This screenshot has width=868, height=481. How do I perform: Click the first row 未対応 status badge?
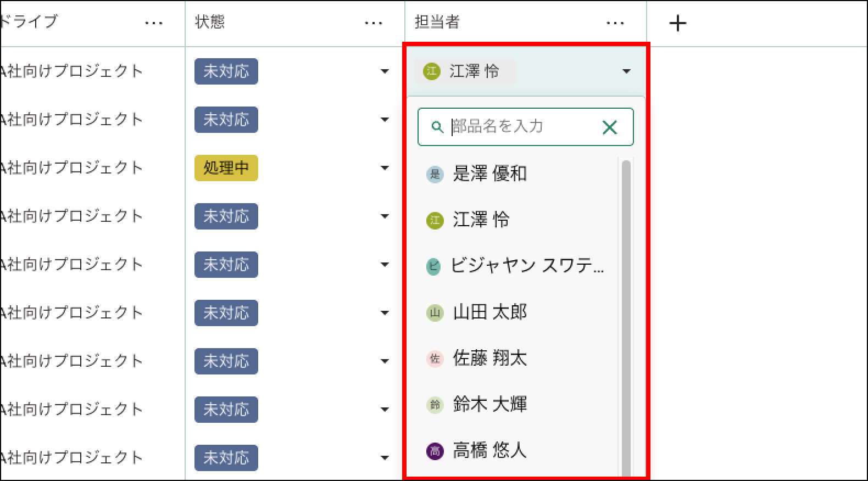pos(226,71)
